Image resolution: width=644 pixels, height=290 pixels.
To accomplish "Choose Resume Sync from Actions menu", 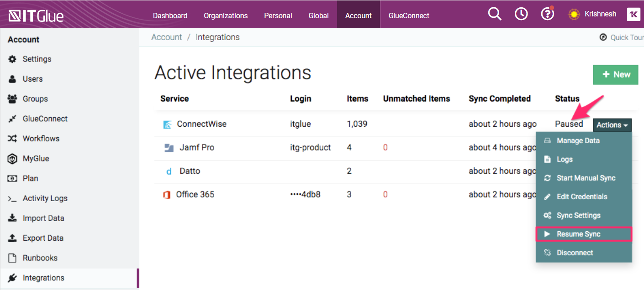I will coord(584,234).
